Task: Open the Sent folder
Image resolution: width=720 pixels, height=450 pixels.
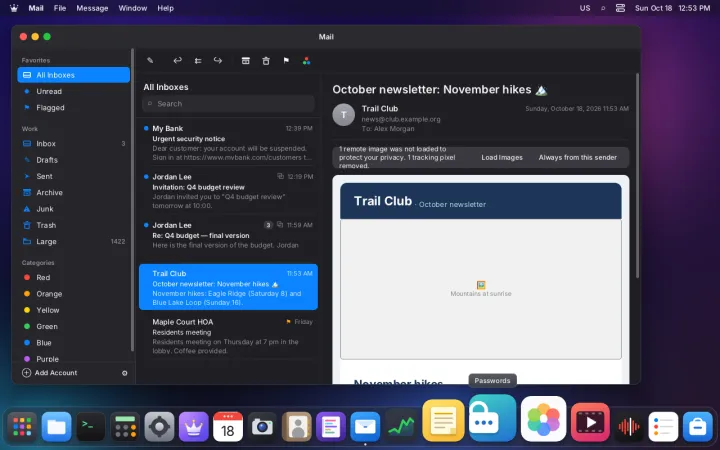Action: (x=73, y=176)
